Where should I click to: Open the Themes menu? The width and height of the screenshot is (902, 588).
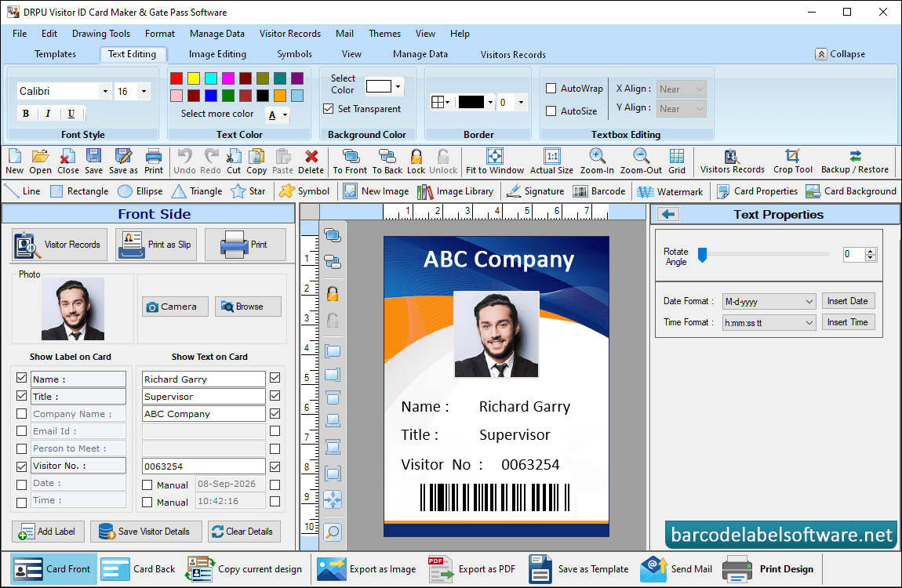pyautogui.click(x=384, y=34)
